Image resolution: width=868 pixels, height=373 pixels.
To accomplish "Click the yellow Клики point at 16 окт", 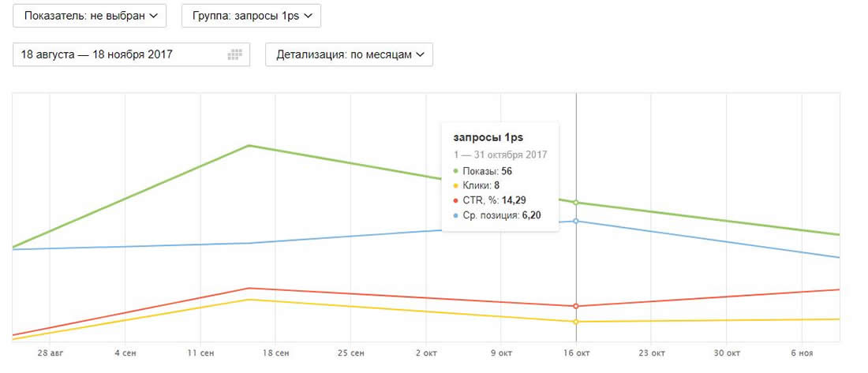I will coord(576,322).
